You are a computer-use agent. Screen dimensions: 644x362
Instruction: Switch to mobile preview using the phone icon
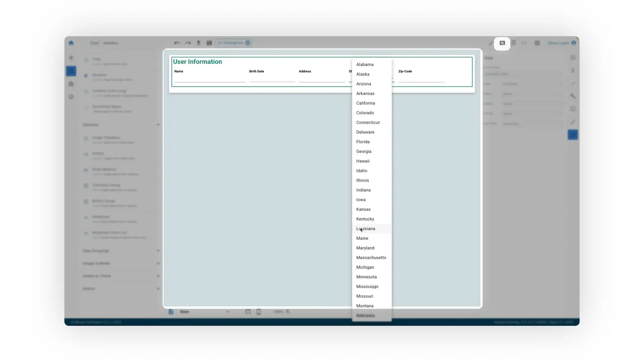[x=259, y=312]
